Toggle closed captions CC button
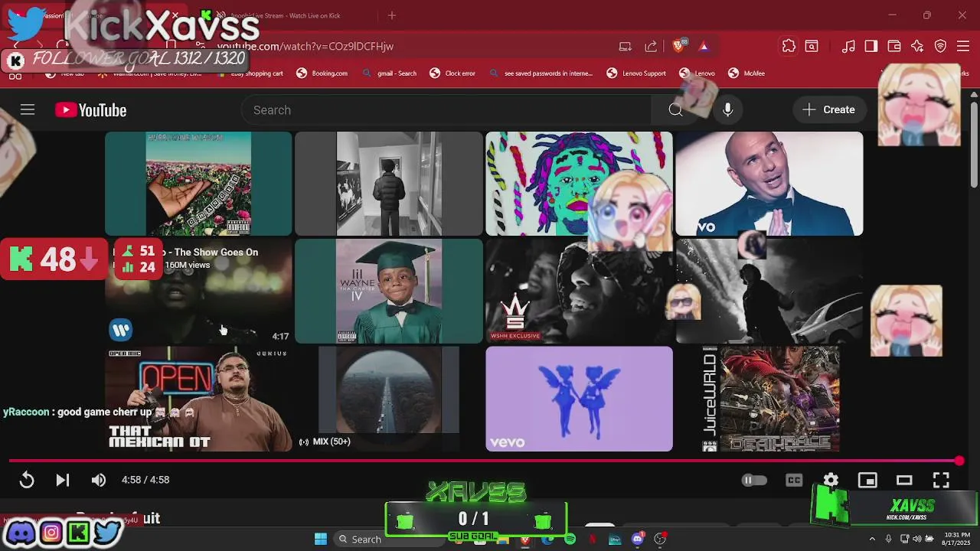This screenshot has width=980, height=551. coord(794,480)
